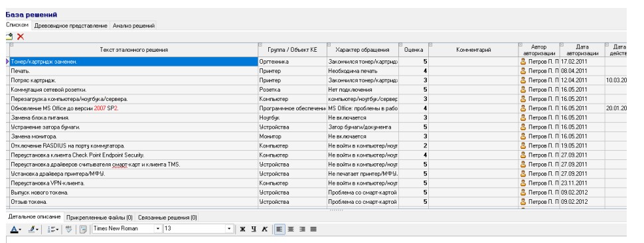Click the Программное обеспечение group cell

292,108
